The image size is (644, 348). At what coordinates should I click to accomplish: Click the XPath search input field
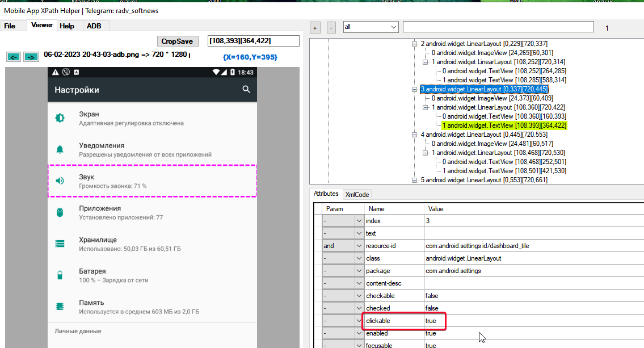click(x=498, y=27)
